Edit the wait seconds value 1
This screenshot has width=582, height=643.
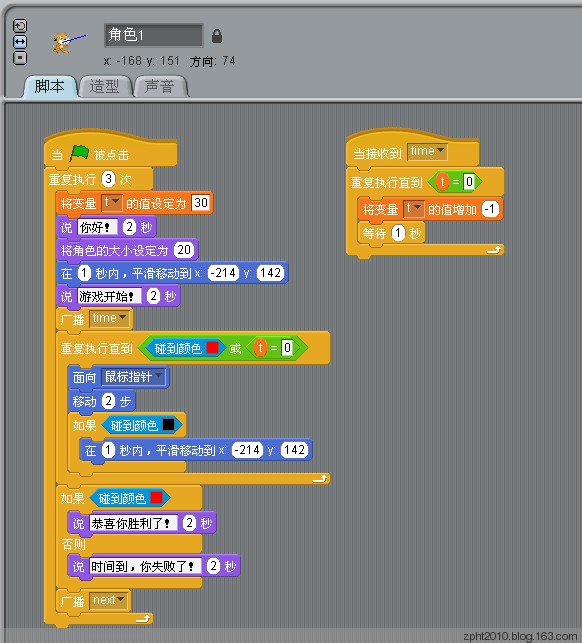pos(398,233)
